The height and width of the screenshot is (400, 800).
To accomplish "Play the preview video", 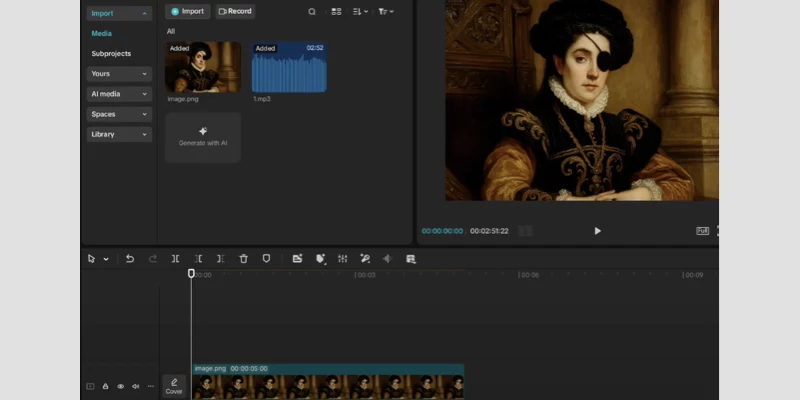I will tap(597, 231).
